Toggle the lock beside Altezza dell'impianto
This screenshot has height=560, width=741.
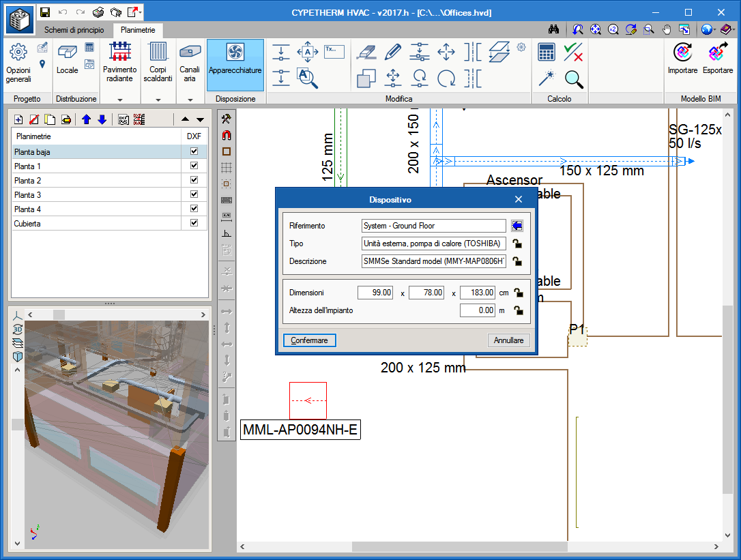tap(519, 310)
